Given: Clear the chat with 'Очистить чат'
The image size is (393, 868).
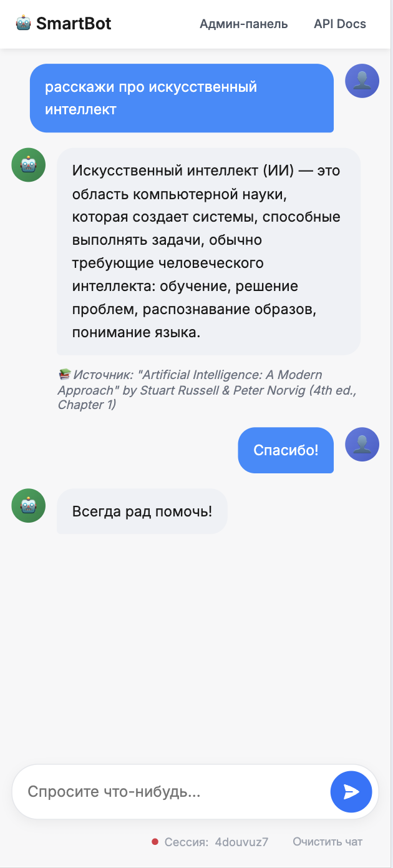Looking at the screenshot, I should [x=327, y=842].
